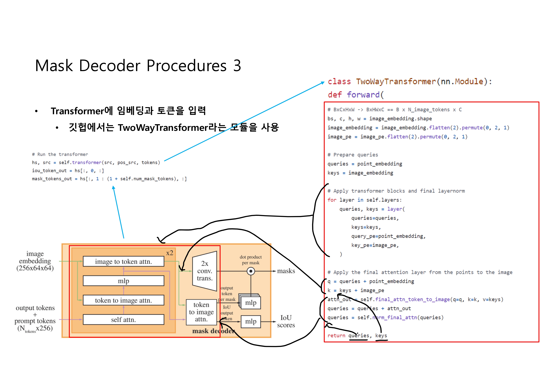The width and height of the screenshot is (555, 392).
Task: Click the line starting "mask_tokens_out = hs[:, 1"
Action: (x=109, y=179)
